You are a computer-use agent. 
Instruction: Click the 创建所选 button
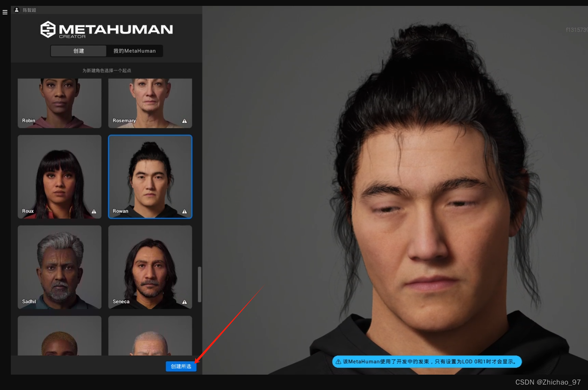[x=181, y=366]
